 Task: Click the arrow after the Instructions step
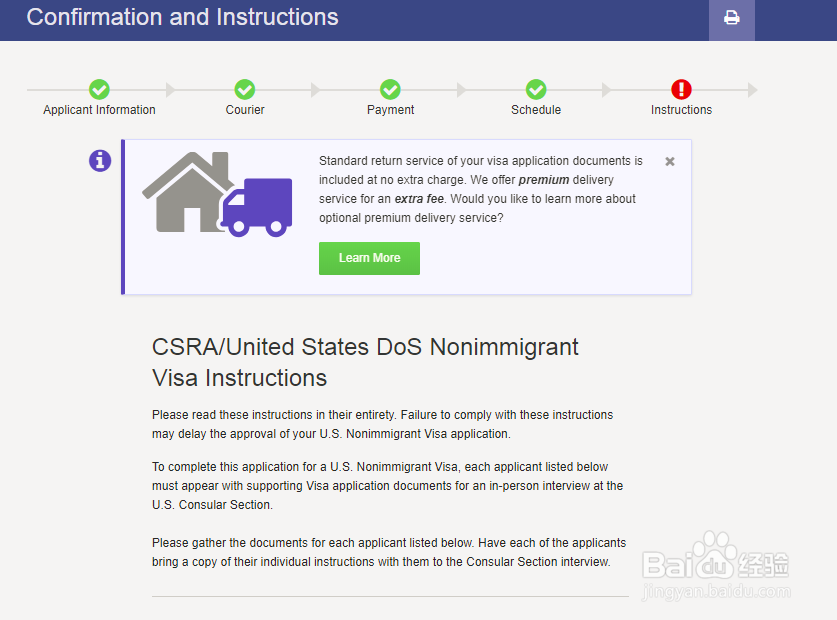coord(752,90)
